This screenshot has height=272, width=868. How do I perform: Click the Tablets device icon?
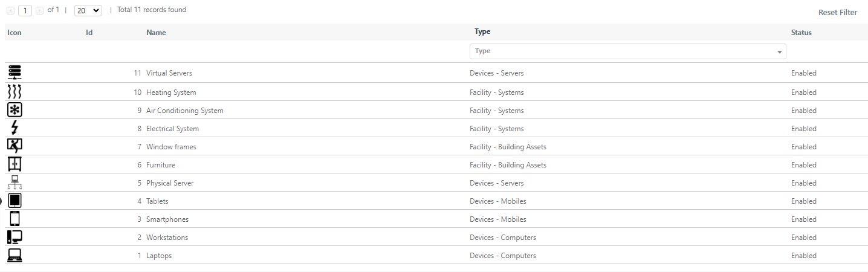(x=15, y=201)
